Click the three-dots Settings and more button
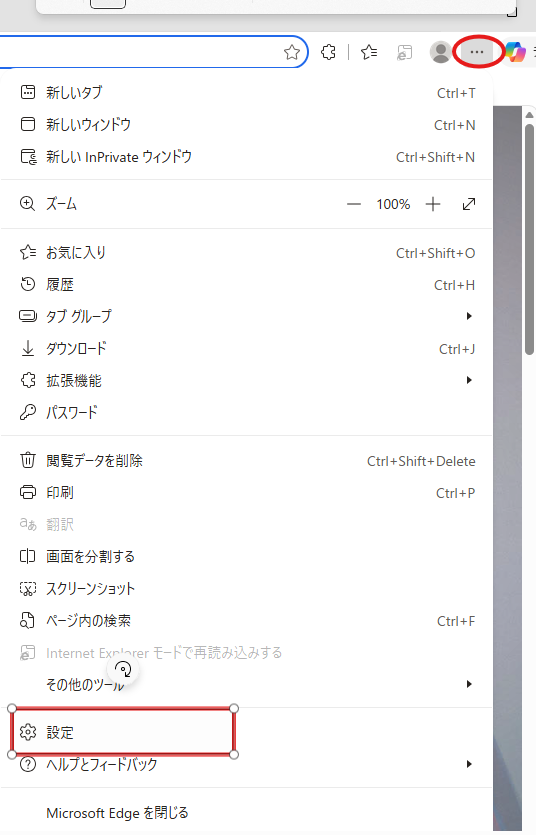Image resolution: width=536 pixels, height=835 pixels. (477, 52)
